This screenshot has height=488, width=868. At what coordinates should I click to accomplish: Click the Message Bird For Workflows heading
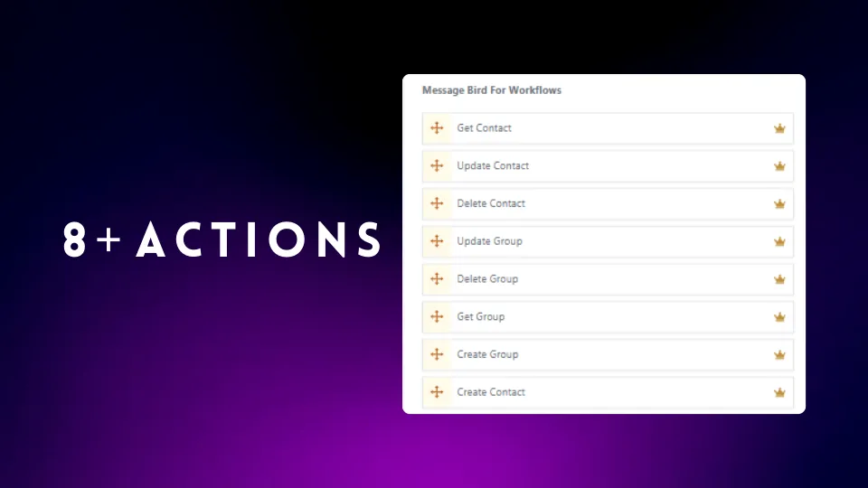click(492, 90)
